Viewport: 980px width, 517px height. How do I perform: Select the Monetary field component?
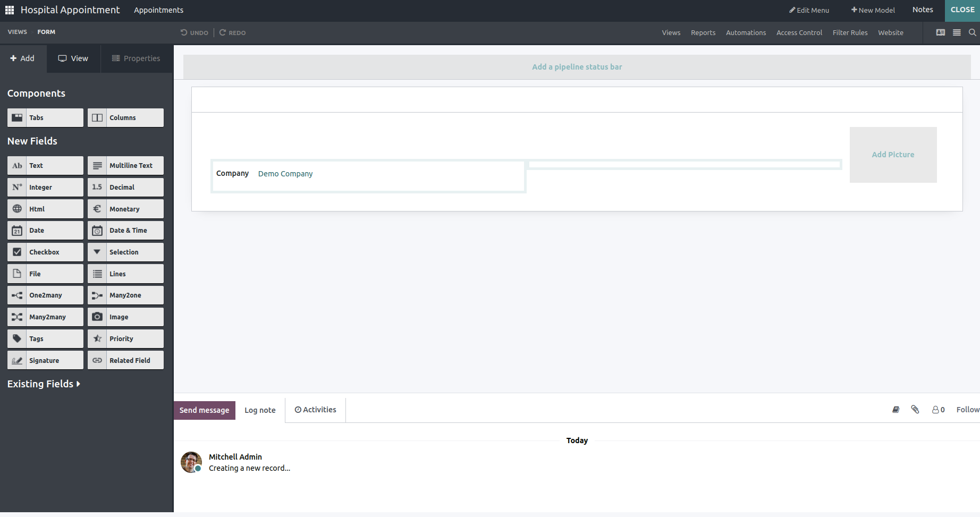pos(125,209)
